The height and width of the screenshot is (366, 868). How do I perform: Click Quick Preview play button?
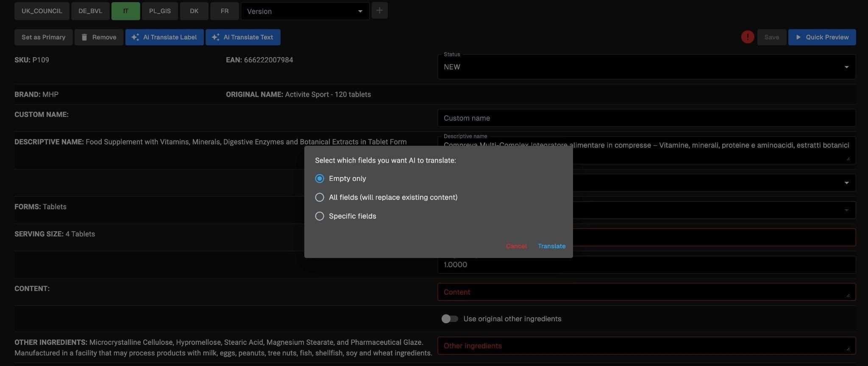[822, 37]
